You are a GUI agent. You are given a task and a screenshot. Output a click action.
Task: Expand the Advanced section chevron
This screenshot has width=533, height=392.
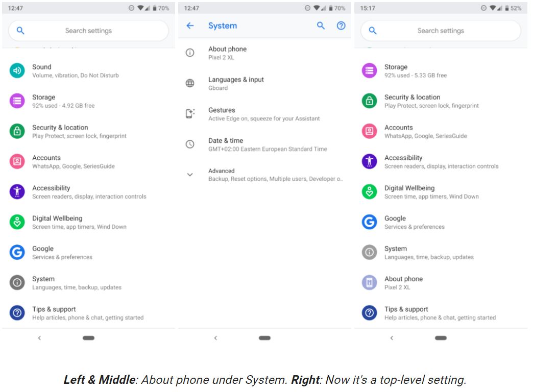(x=190, y=175)
